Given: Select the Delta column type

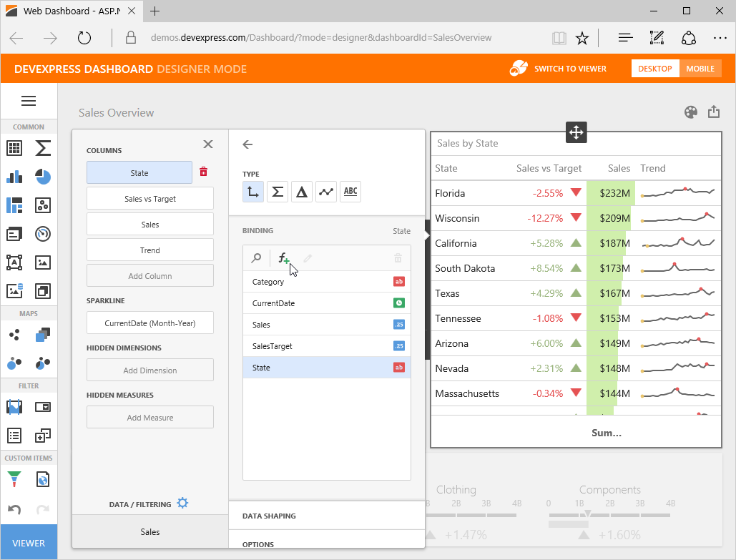Looking at the screenshot, I should click(x=302, y=192).
